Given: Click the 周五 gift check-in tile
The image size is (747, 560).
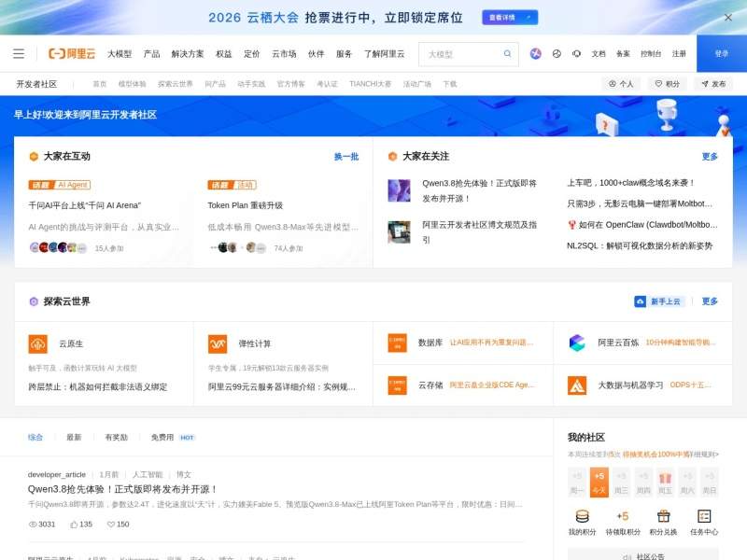Looking at the screenshot, I should point(665,483).
